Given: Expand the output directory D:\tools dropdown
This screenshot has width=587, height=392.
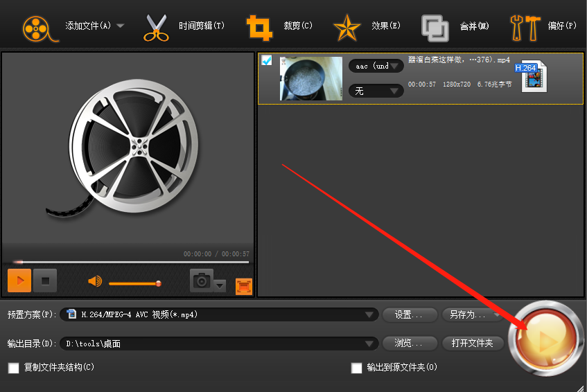Looking at the screenshot, I should pyautogui.click(x=220, y=344).
